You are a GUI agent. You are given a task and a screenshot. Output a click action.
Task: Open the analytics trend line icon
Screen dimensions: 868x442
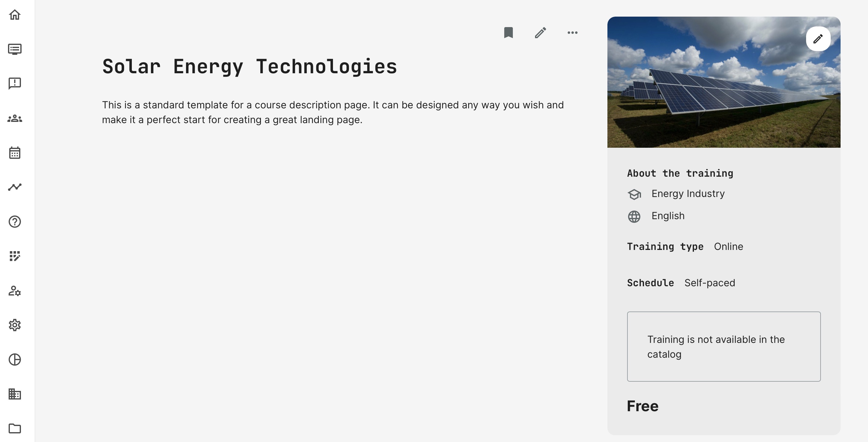15,187
